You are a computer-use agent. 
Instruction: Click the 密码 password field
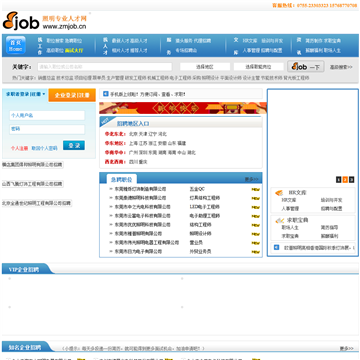tap(47, 129)
